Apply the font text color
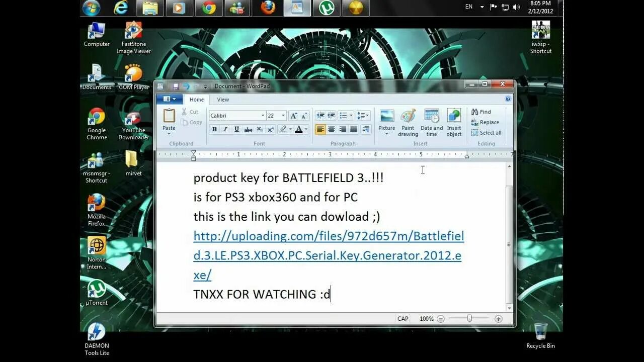644x362 pixels. [x=299, y=129]
